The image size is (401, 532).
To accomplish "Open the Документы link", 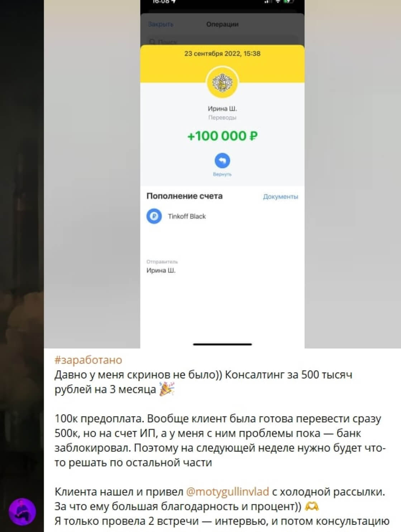I will (281, 196).
